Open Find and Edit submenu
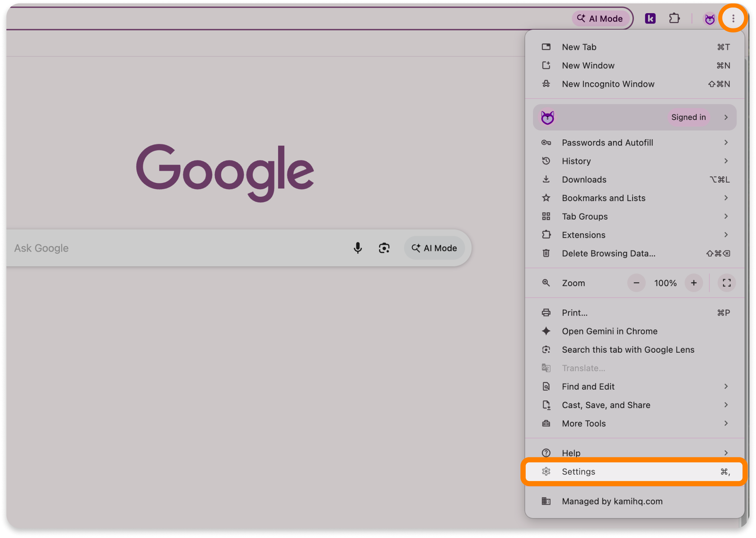 635,387
